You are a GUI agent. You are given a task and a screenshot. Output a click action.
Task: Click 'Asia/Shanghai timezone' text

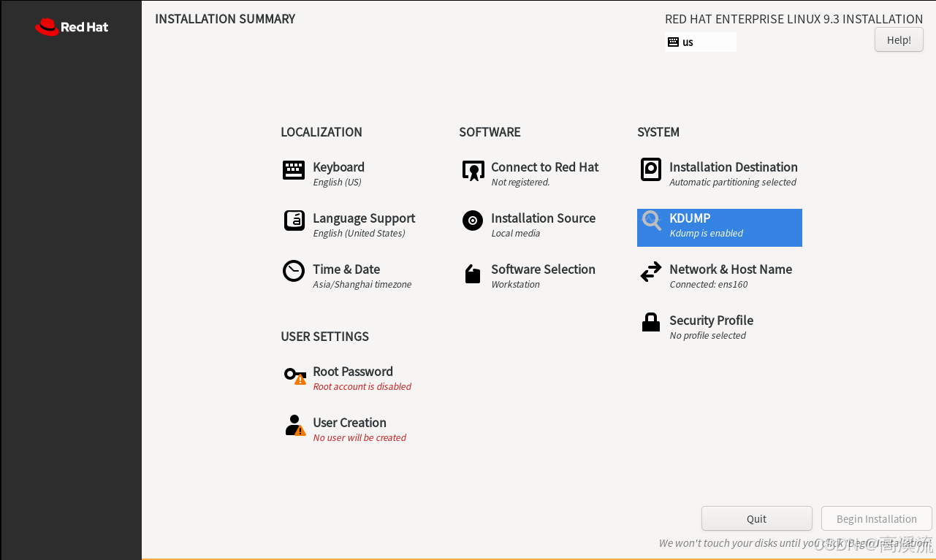pos(362,285)
